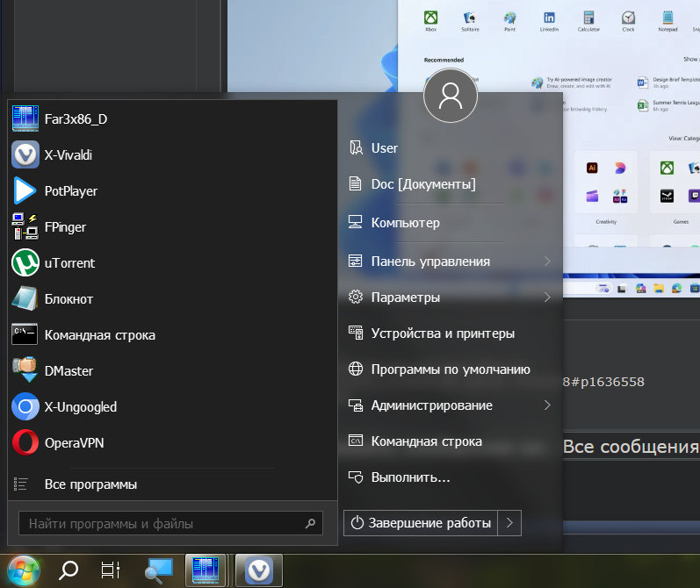Launch OperaVPN from the Start menu

(172, 443)
